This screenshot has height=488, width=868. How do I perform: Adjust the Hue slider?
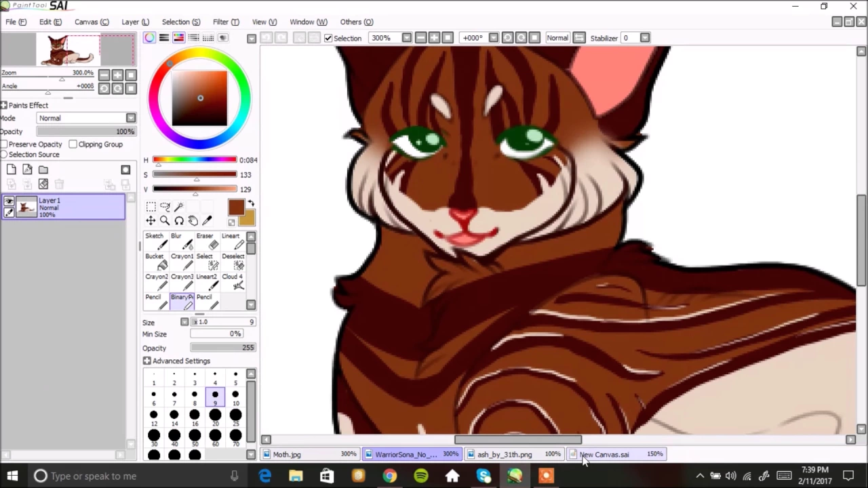195,160
